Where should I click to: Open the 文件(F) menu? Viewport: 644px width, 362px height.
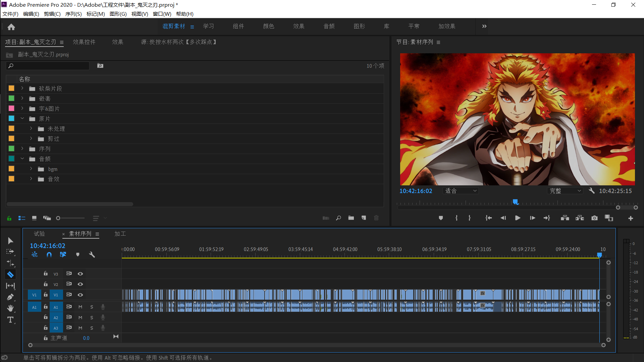click(10, 14)
